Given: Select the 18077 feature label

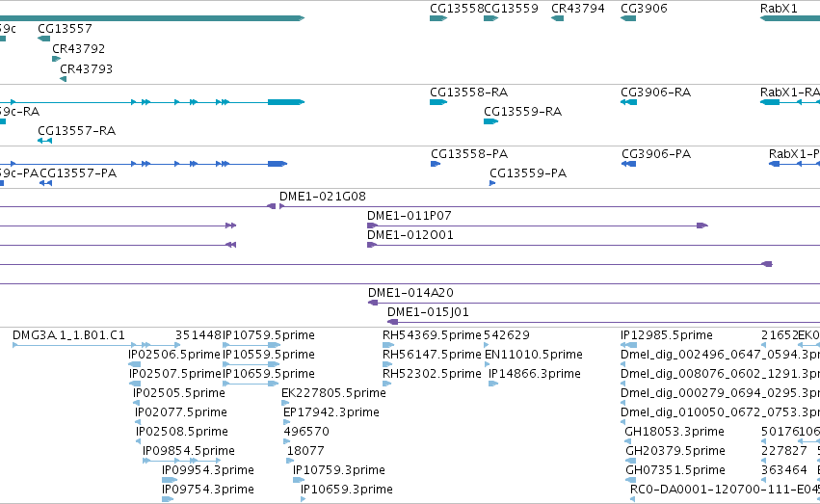Looking at the screenshot, I should 305,451.
